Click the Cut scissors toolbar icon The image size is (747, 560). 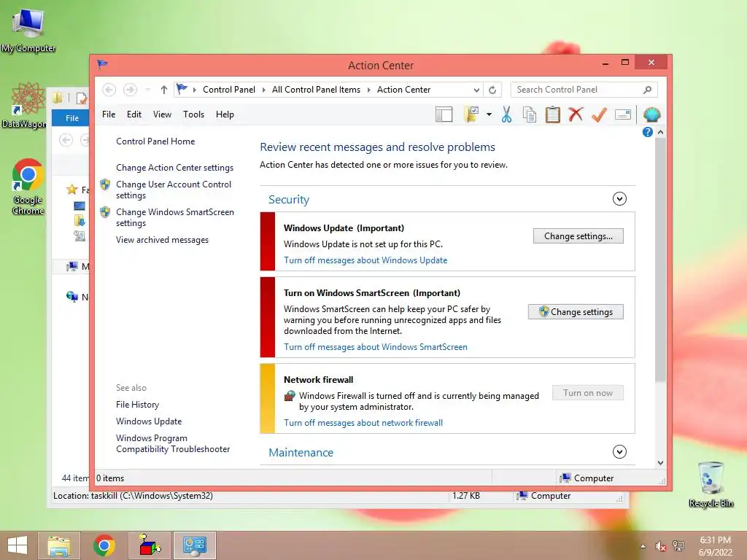[x=506, y=114]
